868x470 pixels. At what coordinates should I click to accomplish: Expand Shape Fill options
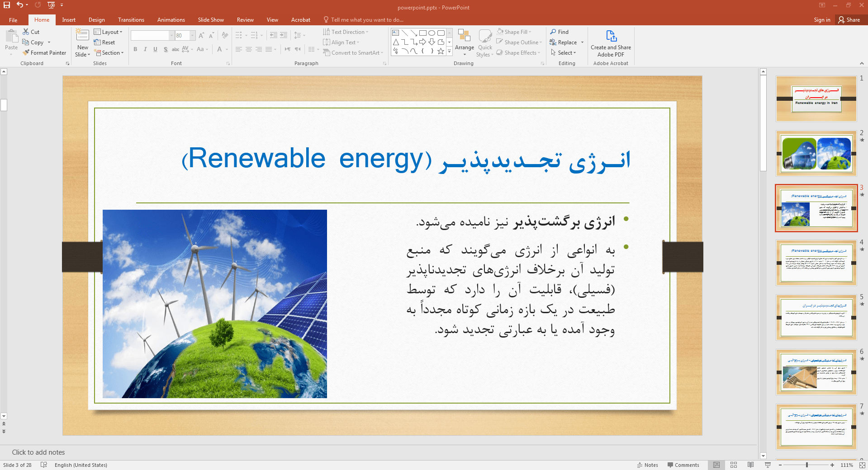pos(514,32)
